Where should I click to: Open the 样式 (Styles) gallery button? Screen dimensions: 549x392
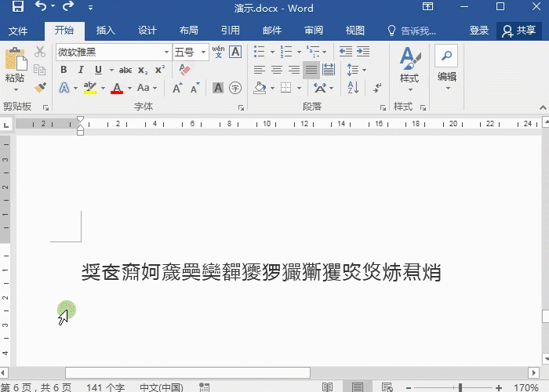click(x=409, y=69)
